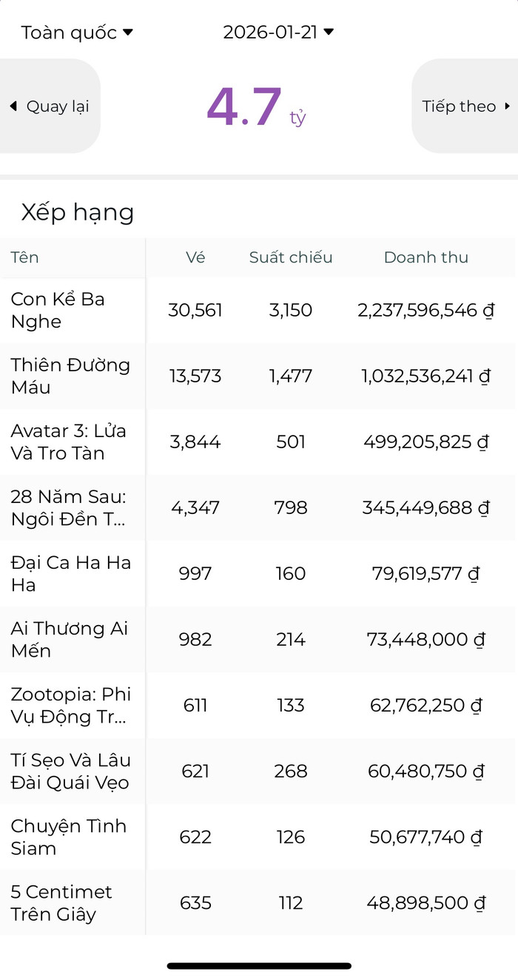The width and height of the screenshot is (518, 980).
Task: Open the movie Con Kể Ba Nghe
Action: (x=58, y=311)
